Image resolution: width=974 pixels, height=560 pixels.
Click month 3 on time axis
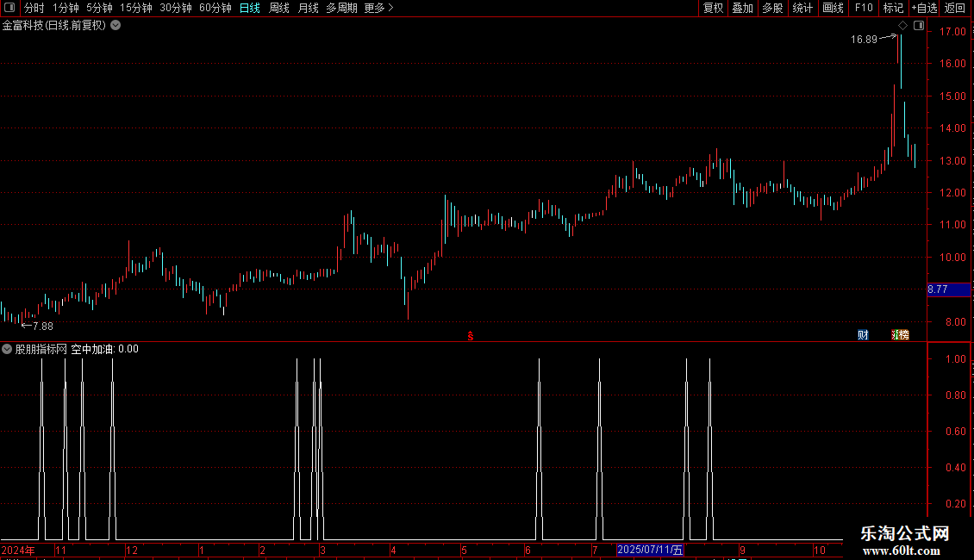coord(322,550)
